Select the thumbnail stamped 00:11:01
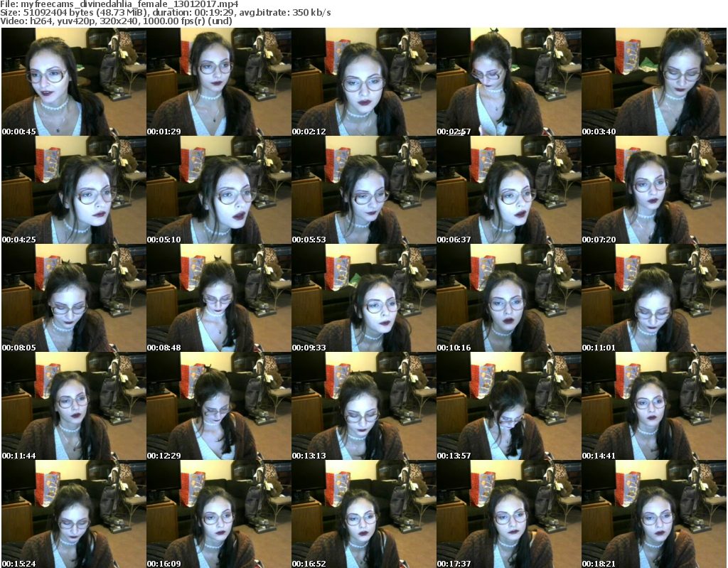The height and width of the screenshot is (568, 728). click(x=654, y=298)
